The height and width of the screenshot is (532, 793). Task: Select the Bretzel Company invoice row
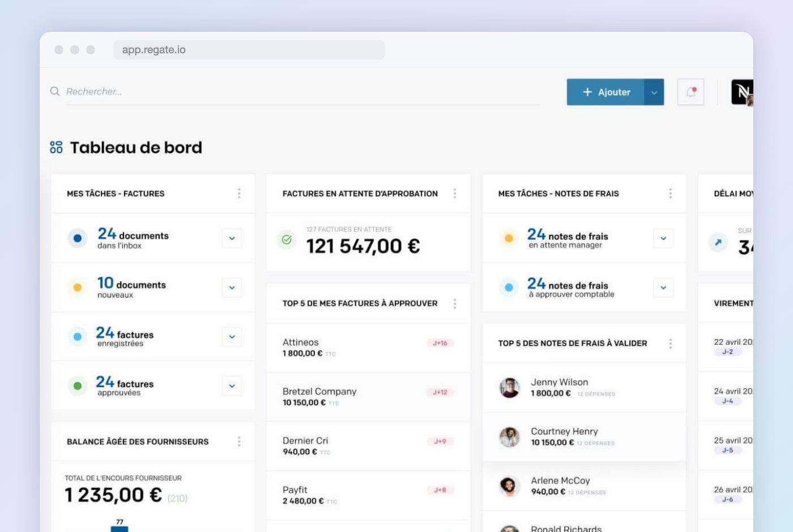coord(368,397)
